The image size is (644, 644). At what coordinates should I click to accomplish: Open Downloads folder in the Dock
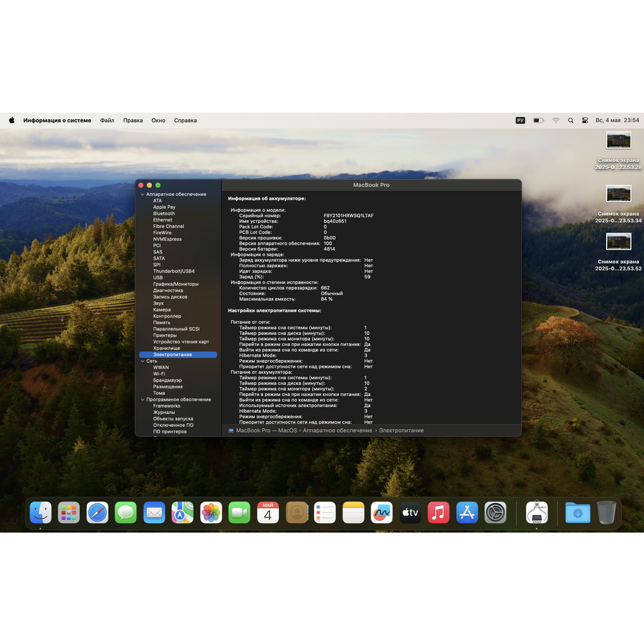click(578, 513)
